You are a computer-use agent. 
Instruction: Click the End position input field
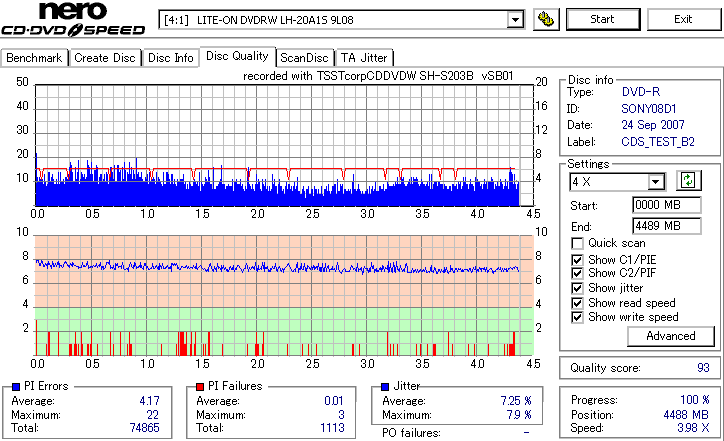666,226
